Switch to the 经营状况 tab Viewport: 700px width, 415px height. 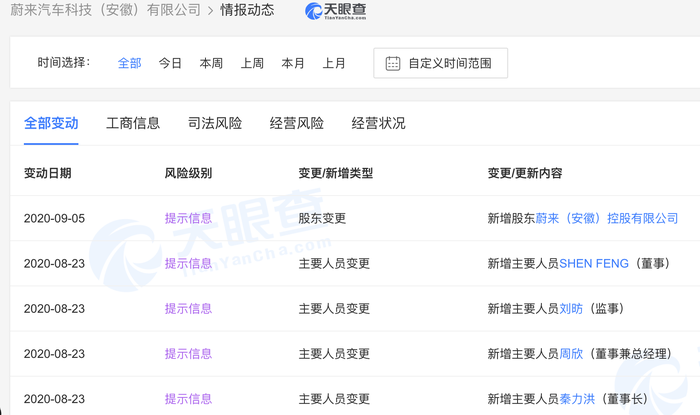[x=379, y=123]
